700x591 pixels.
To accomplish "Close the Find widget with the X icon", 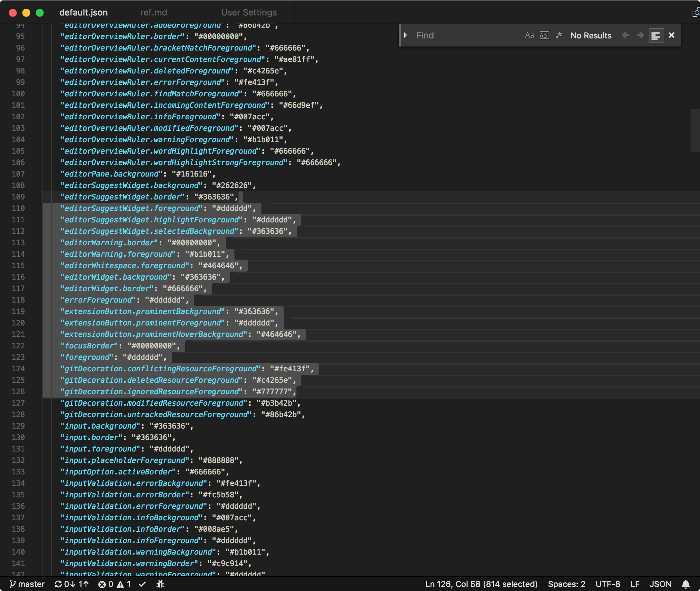I will (672, 35).
